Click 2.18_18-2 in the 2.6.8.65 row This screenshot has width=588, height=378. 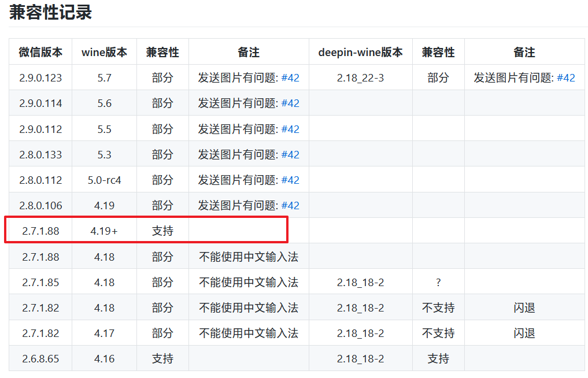coord(360,358)
